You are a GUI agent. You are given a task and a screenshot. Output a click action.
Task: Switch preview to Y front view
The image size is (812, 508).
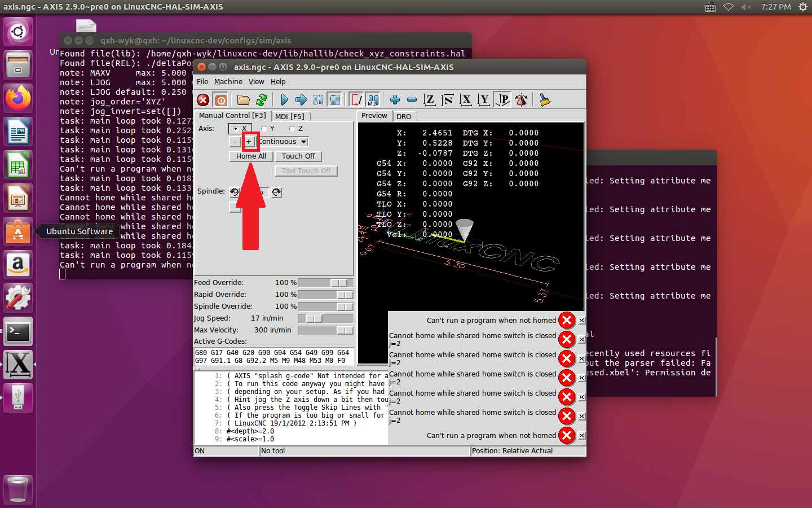[484, 100]
